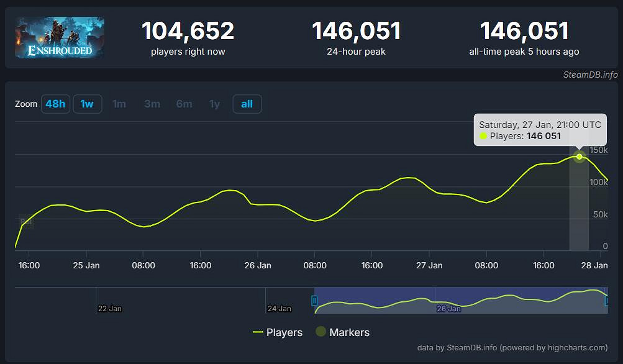623x364 pixels.
Task: Click the small marker square near 50k line
Action: (x=27, y=221)
